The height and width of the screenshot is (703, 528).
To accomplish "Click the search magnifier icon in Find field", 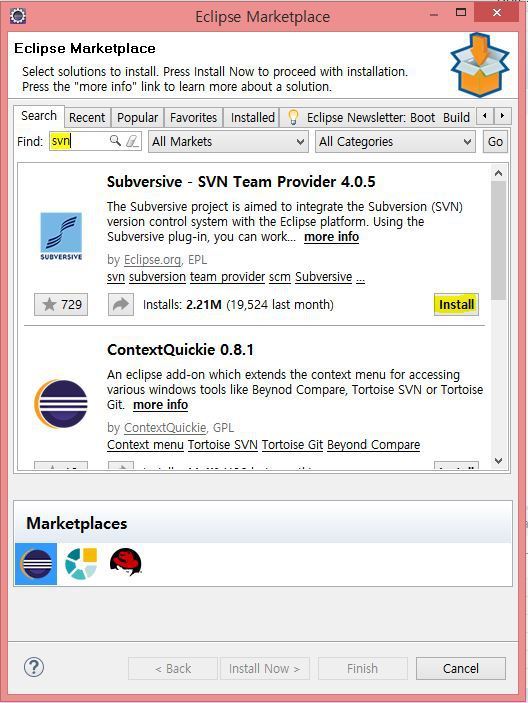I will [115, 141].
